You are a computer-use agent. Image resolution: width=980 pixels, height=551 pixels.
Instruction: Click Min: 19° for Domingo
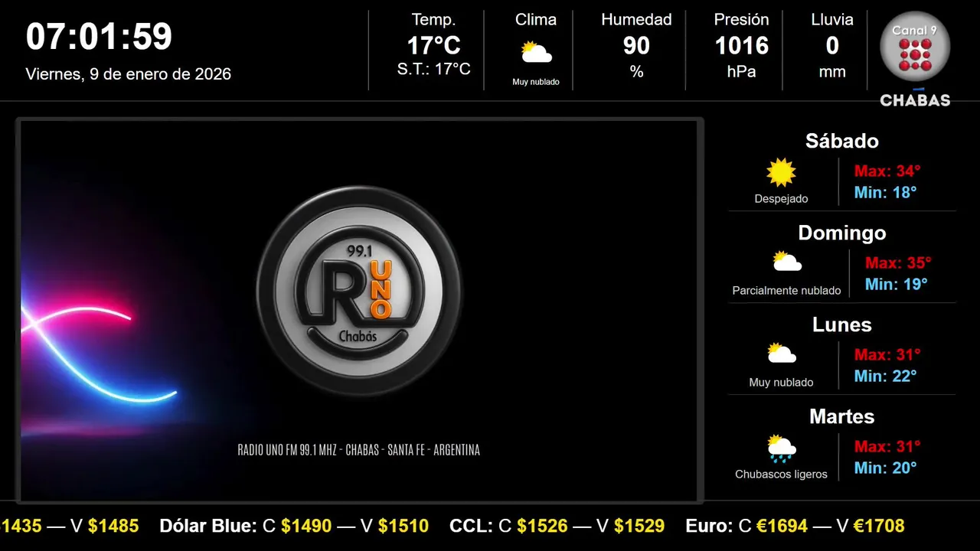click(896, 284)
